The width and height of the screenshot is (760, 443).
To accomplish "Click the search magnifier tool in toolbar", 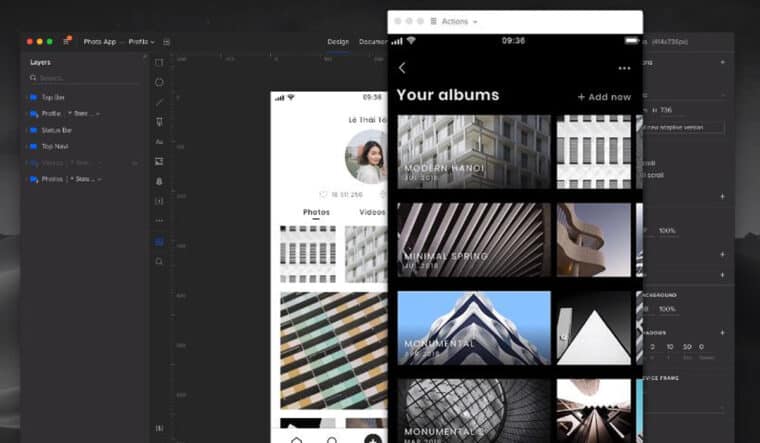I will (159, 261).
